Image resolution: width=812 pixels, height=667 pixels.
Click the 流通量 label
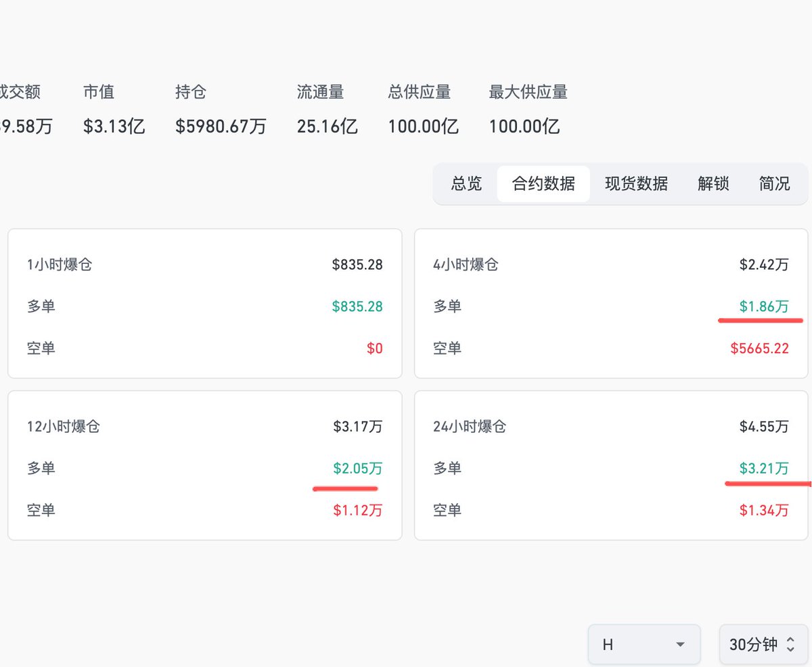(x=320, y=92)
